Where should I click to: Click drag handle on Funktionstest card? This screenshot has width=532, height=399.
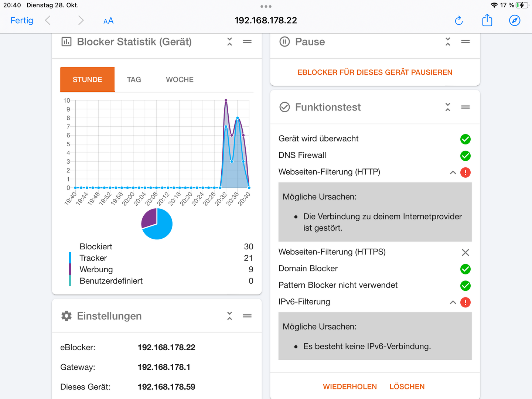(465, 107)
